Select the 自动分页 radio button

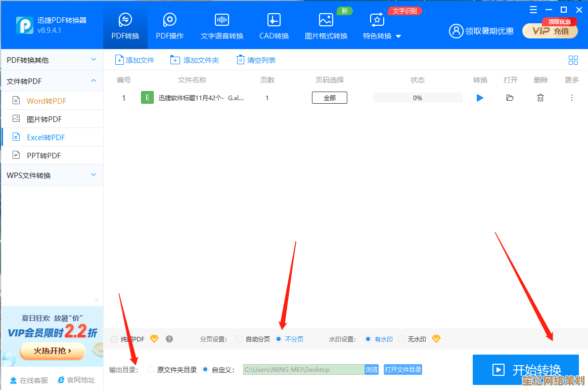tap(239, 339)
